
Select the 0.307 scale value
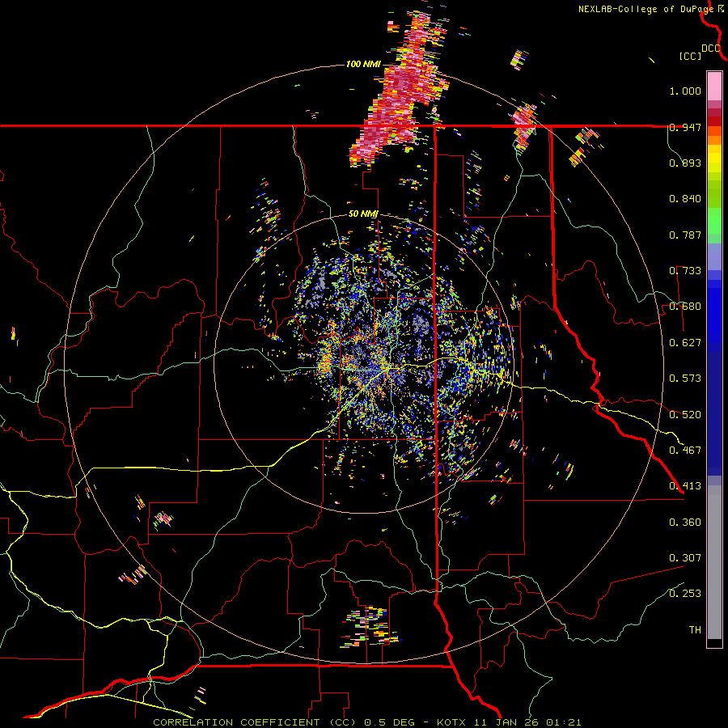(x=685, y=557)
